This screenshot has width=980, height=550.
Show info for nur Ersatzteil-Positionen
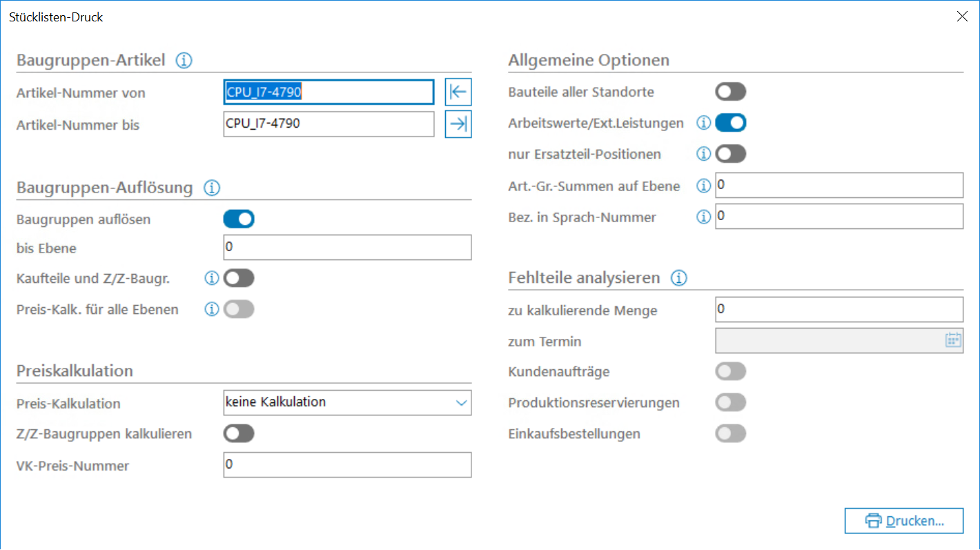tap(703, 154)
